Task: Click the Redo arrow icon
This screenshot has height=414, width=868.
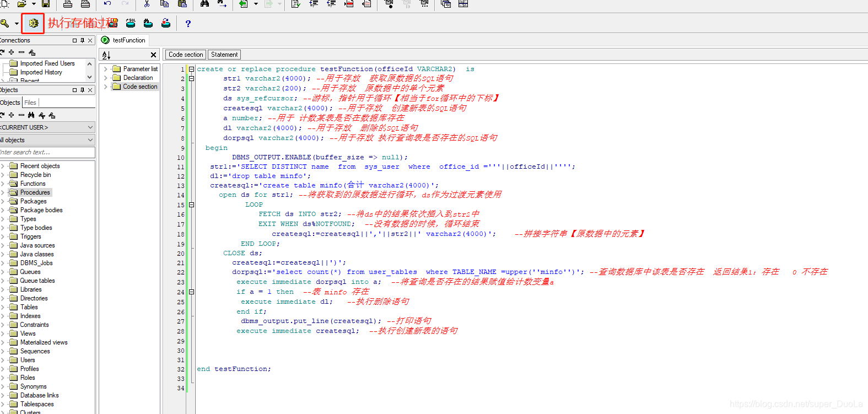Action: click(125, 4)
